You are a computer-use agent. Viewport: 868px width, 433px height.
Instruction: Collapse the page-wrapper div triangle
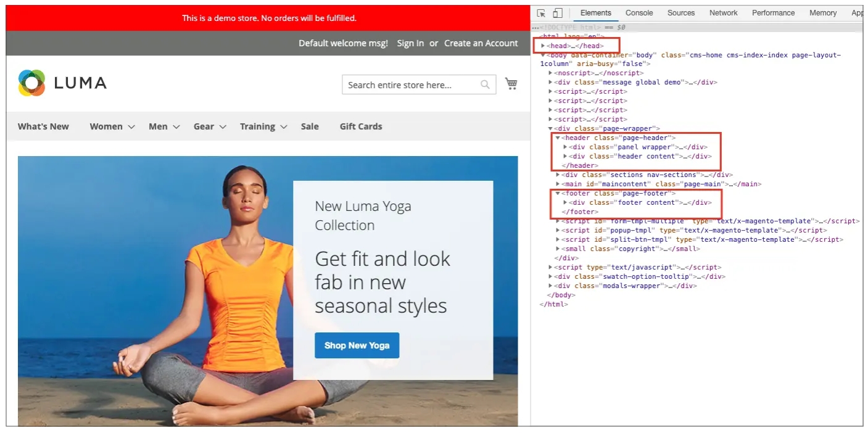point(551,128)
